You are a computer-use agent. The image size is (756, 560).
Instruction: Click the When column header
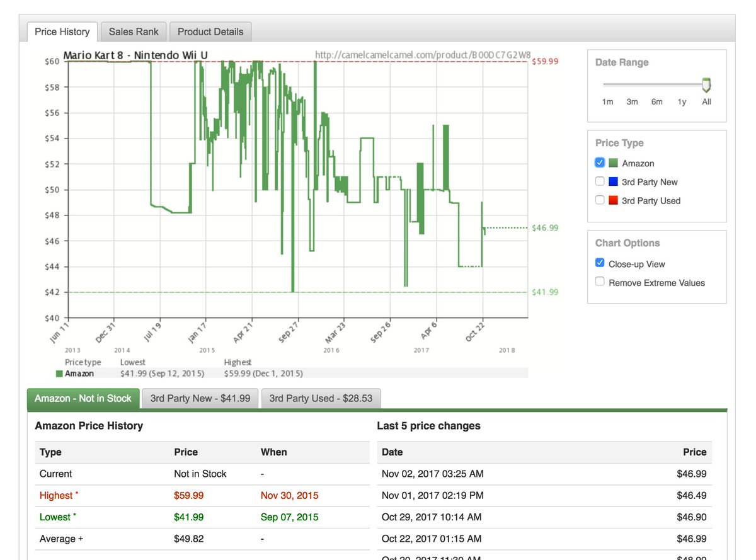coord(274,452)
